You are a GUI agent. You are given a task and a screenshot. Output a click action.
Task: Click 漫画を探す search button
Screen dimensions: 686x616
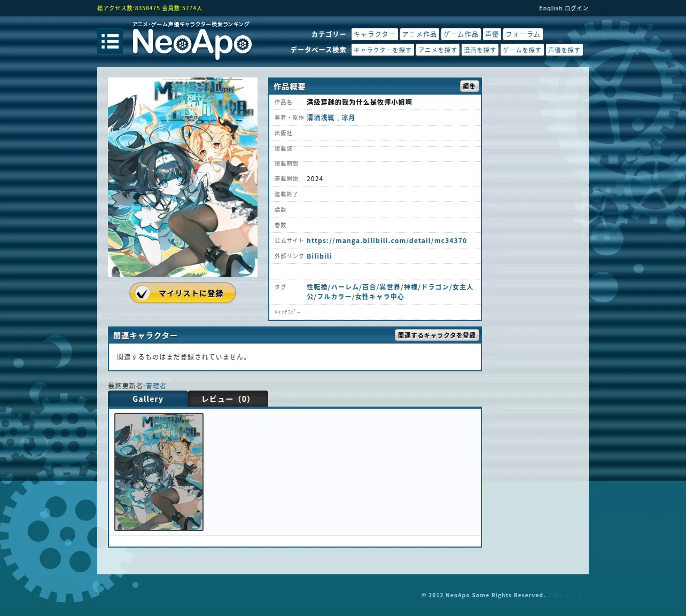click(x=480, y=50)
